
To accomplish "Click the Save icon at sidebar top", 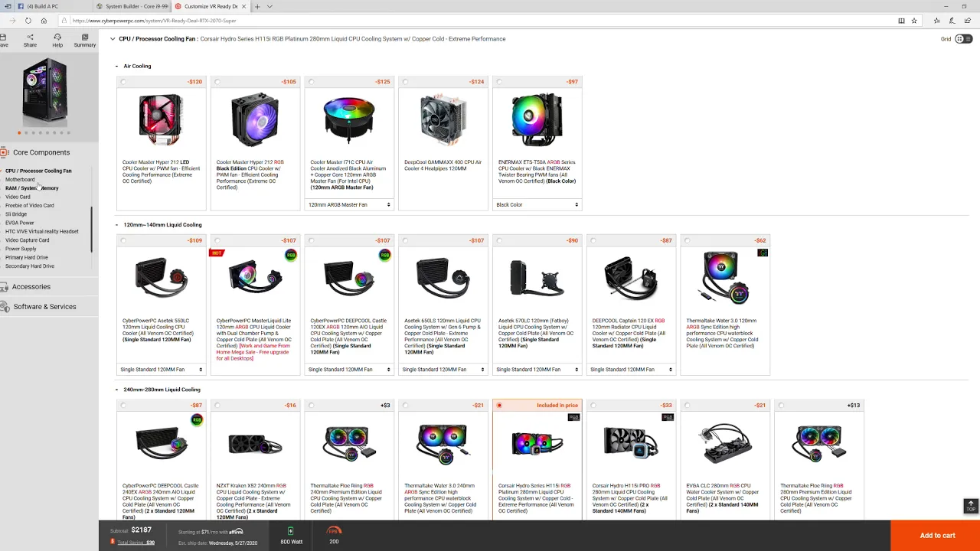I will pos(4,37).
